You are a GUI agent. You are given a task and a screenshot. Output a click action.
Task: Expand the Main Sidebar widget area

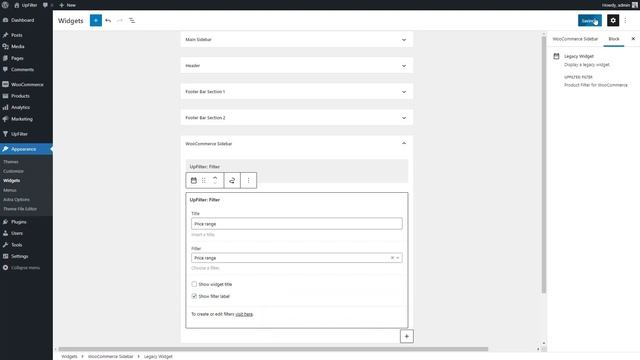click(297, 40)
